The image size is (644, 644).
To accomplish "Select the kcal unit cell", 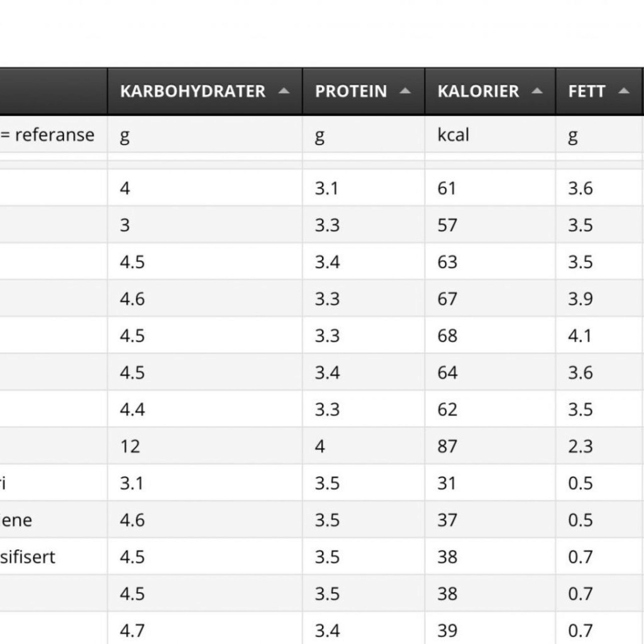I will pyautogui.click(x=490, y=135).
